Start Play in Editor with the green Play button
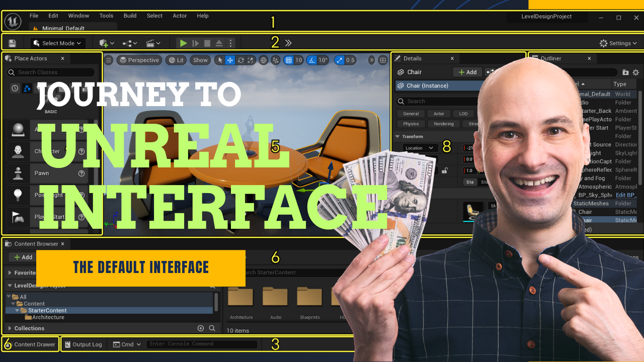 coord(184,43)
